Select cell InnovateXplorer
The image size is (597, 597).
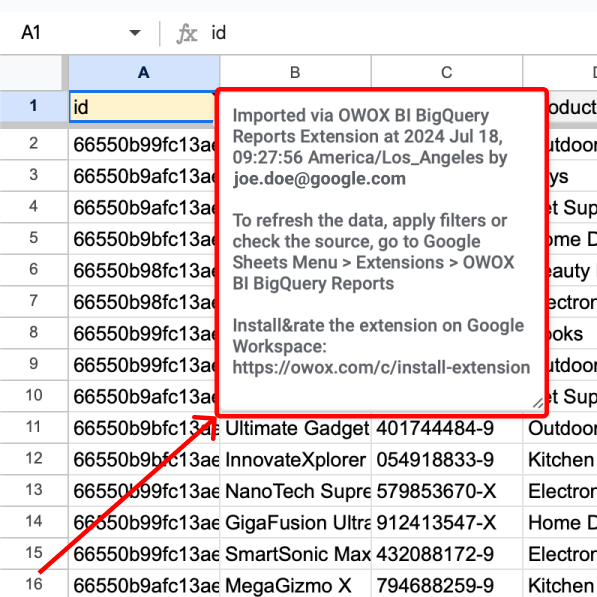pyautogui.click(x=295, y=459)
